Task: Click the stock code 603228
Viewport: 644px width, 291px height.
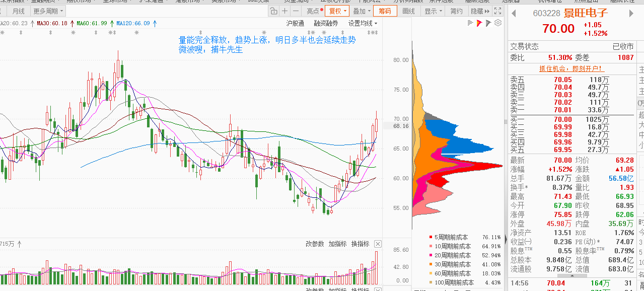Action: click(546, 14)
